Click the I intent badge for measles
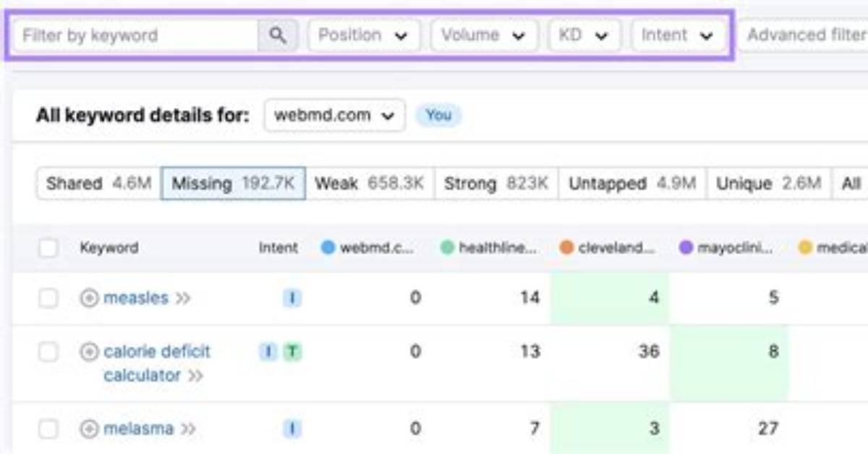 (x=292, y=298)
